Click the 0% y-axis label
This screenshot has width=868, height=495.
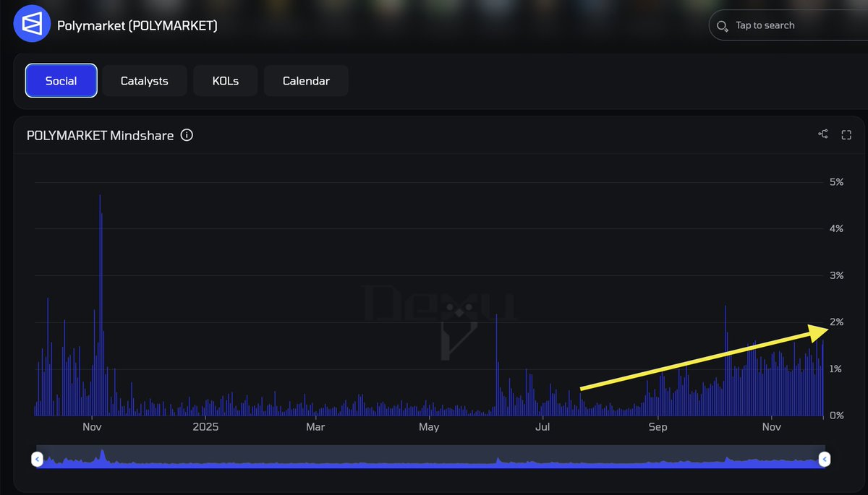(836, 416)
